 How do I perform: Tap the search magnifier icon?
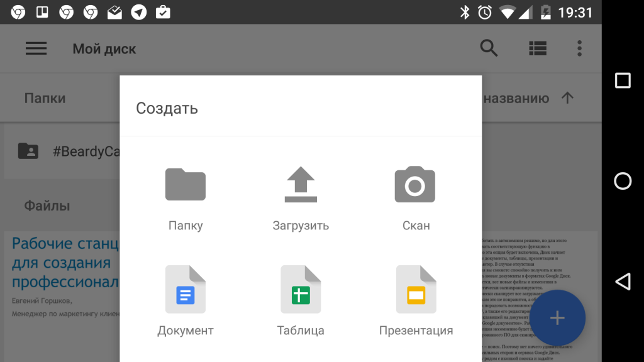[x=489, y=48]
